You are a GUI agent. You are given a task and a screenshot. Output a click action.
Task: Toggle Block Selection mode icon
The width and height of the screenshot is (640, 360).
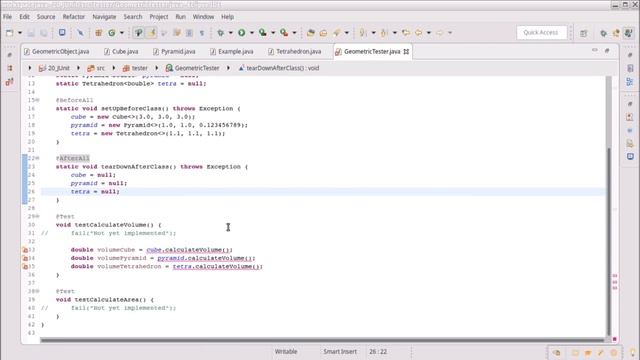pos(189,33)
